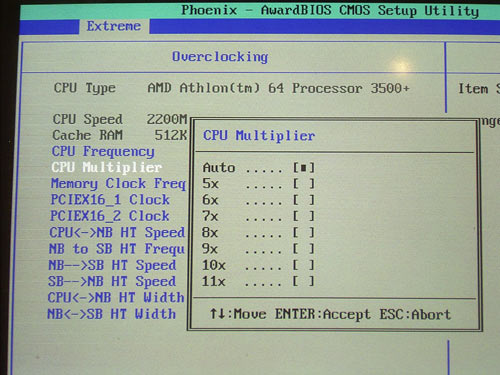The image size is (500, 375).
Task: Click the AMD Athlon 64 Processor 3500+ text
Action: click(279, 88)
